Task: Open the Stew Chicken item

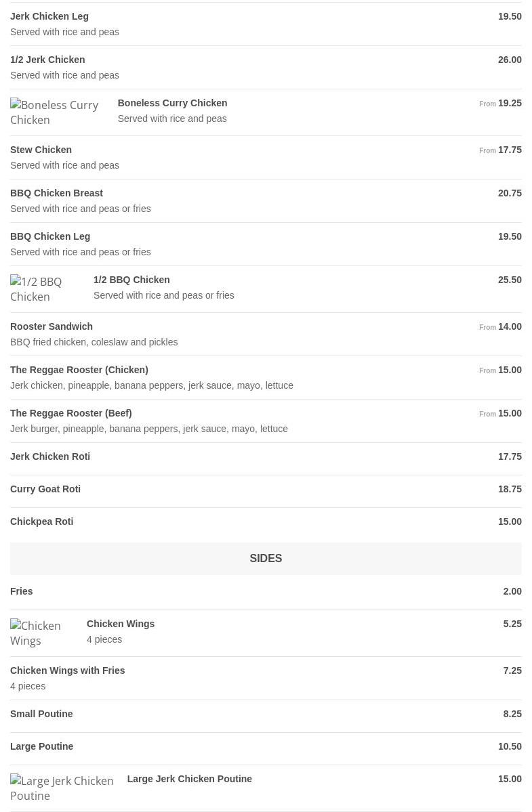Action: click(41, 150)
